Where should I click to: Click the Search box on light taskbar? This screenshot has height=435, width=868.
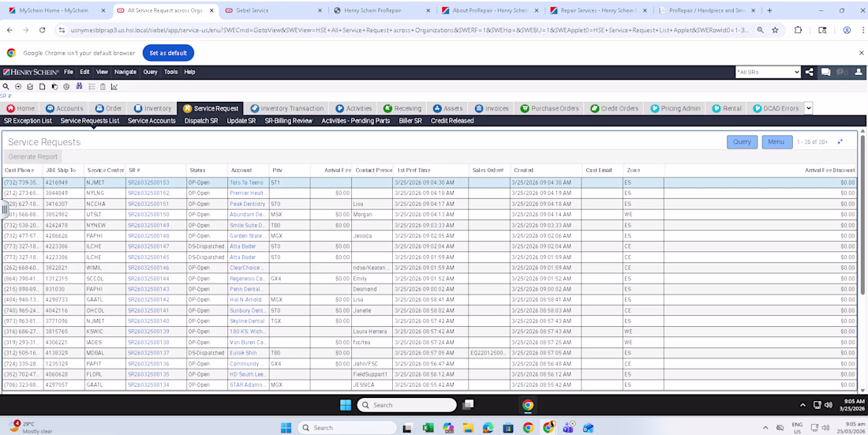(x=347, y=428)
